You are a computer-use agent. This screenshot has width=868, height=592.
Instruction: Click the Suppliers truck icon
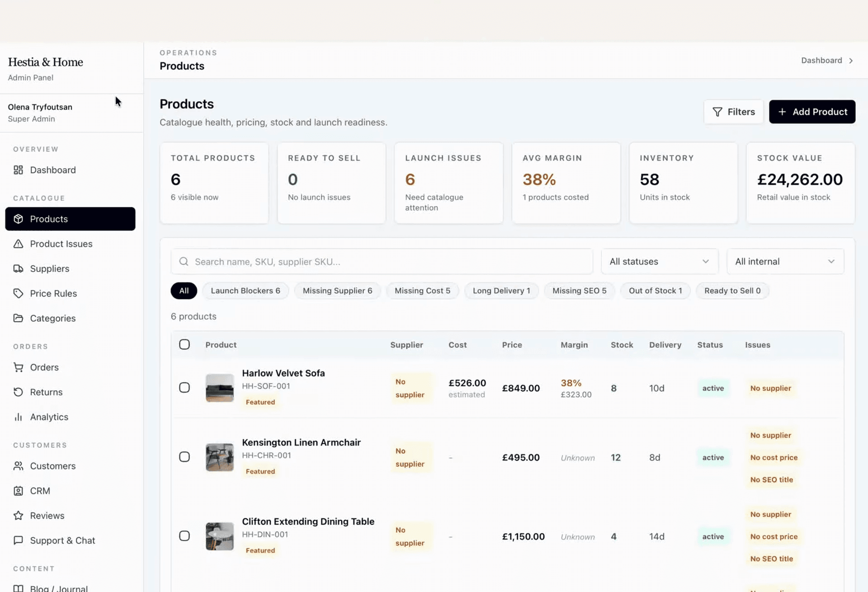18,268
